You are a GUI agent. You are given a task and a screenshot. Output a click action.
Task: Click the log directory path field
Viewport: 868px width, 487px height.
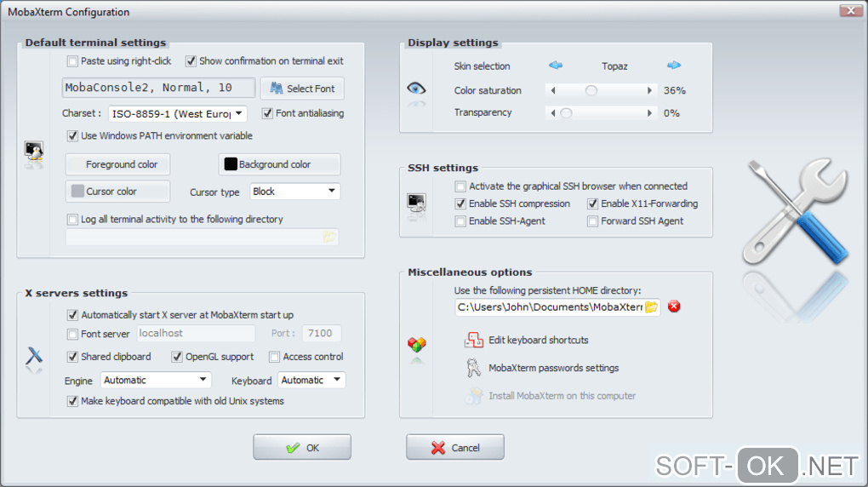[202, 238]
